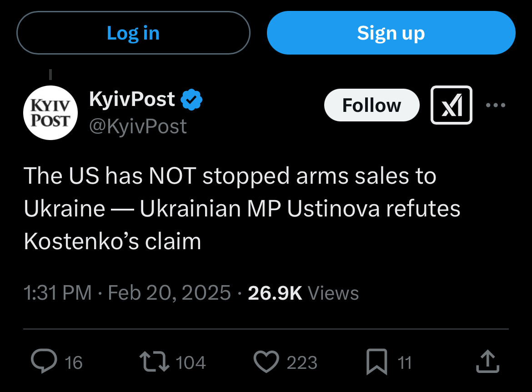
Task: Click the KyivPost display name
Action: (x=132, y=99)
